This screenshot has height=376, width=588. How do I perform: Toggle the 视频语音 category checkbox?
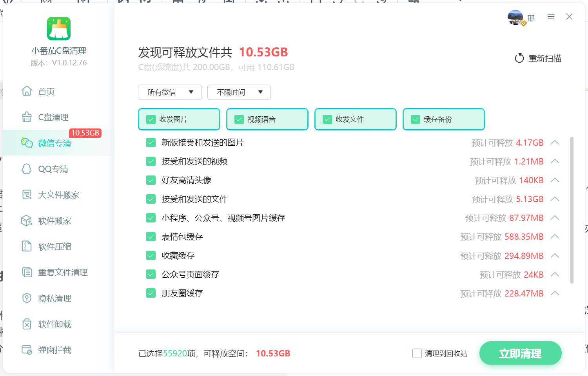tap(239, 119)
